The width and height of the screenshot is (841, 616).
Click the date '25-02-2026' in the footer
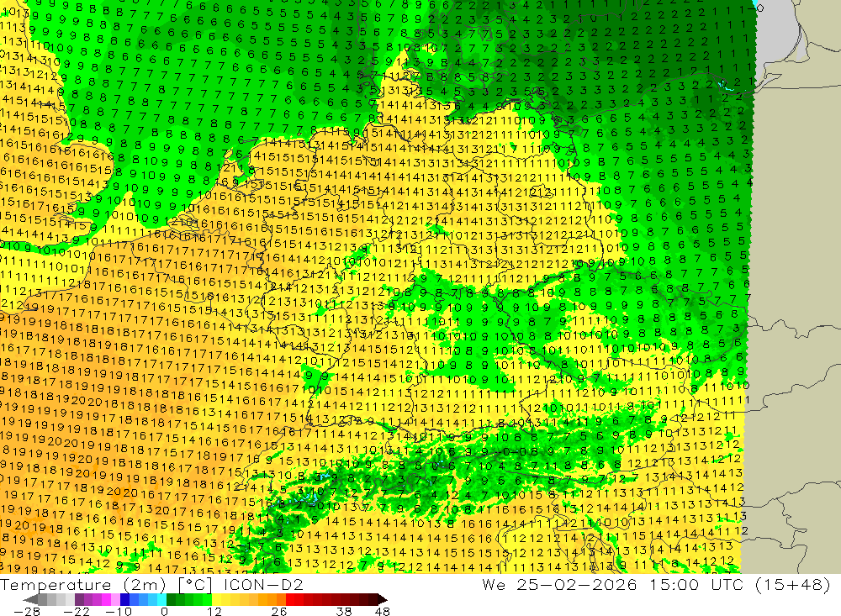coord(577,584)
